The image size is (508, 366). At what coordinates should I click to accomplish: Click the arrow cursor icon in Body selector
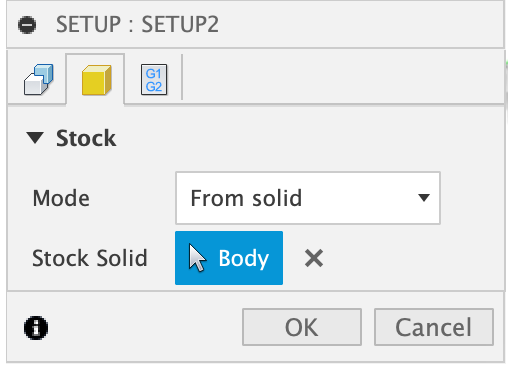pyautogui.click(x=197, y=258)
